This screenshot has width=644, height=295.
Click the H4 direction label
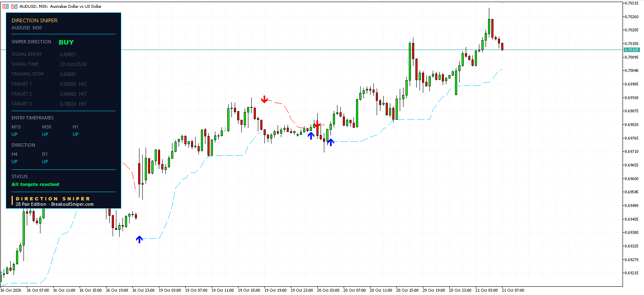14,154
